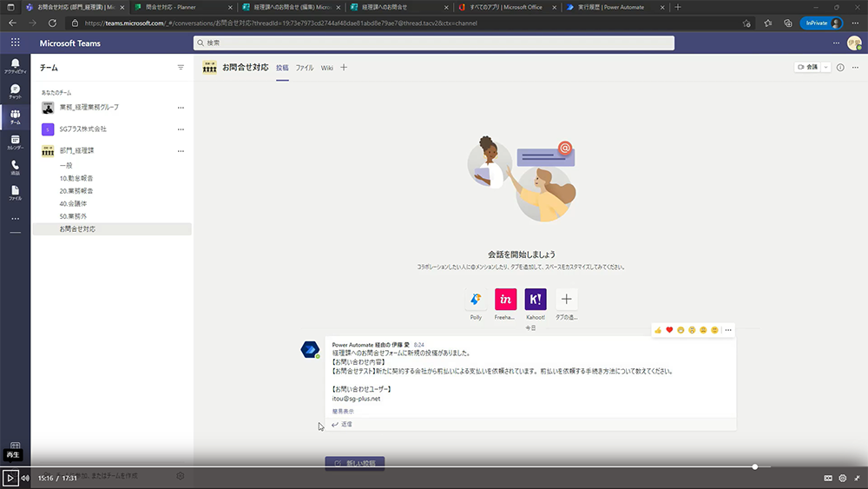868x489 pixels.
Task: Switch to the 投稿 tab
Action: click(282, 68)
